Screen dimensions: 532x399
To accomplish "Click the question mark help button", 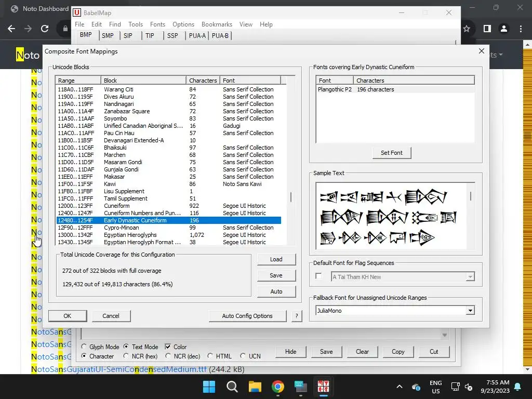I will (297, 316).
